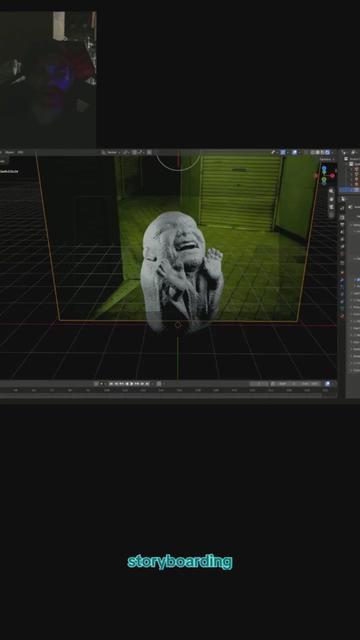Toggle perspective/orthographic view grid icon
The image size is (360, 640).
coord(331,215)
